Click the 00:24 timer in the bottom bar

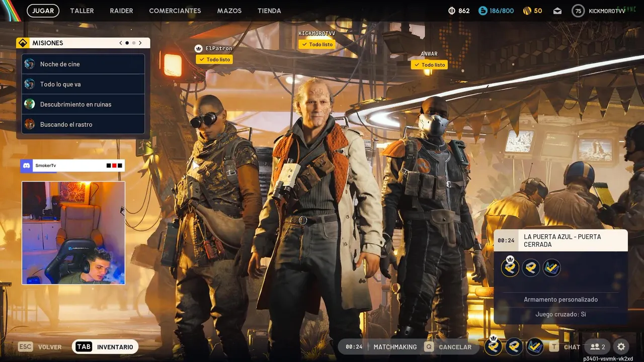coord(354,347)
